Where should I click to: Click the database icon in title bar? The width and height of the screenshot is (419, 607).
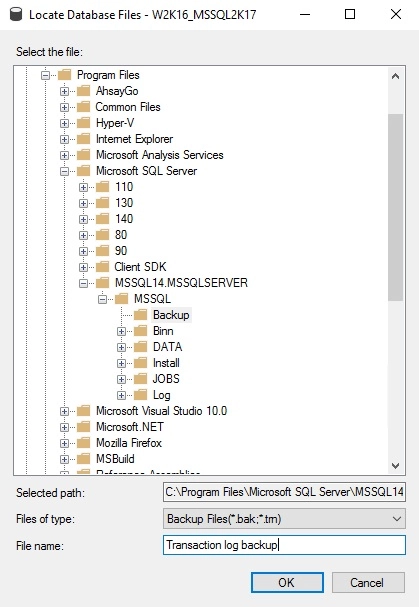tap(15, 15)
